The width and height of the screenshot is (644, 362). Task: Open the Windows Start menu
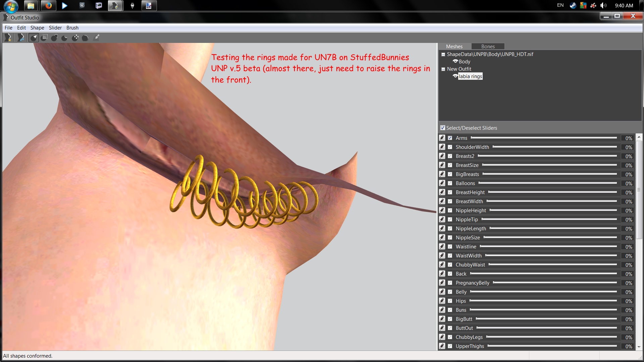pos(11,6)
